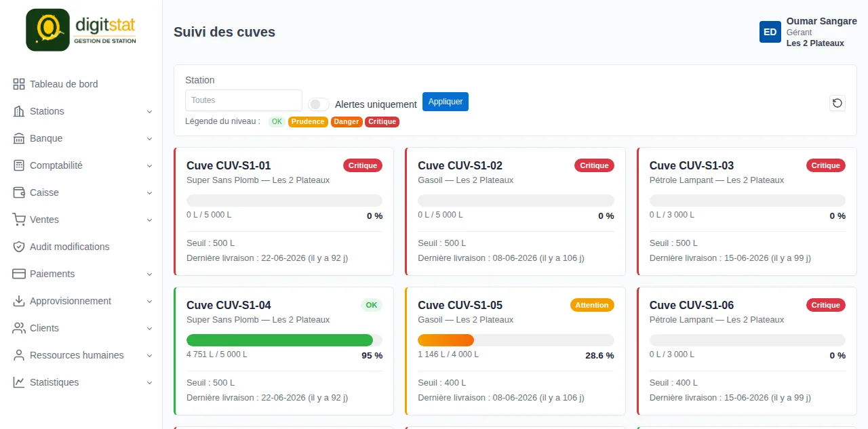Viewport: 868px width, 429px height.
Task: Click the Tableau de bord grid icon
Action: (x=19, y=84)
